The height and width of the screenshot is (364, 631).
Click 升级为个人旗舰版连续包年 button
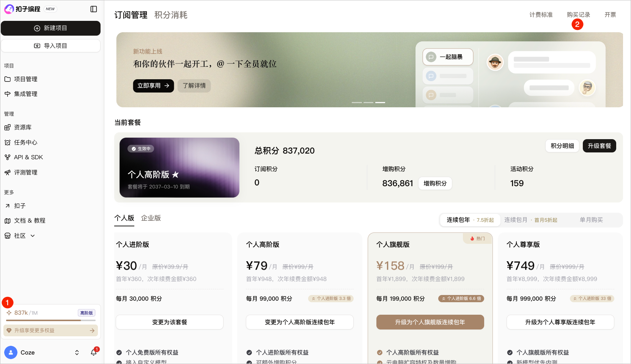tap(430, 322)
